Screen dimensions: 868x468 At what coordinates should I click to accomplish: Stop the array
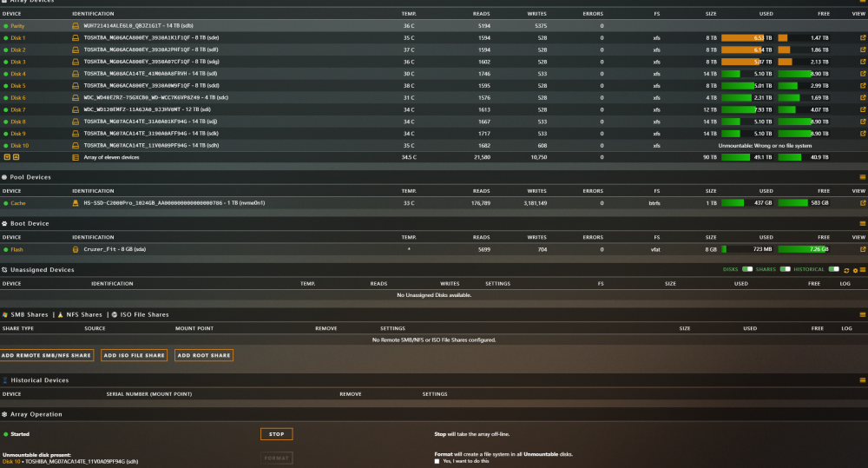[x=277, y=434]
